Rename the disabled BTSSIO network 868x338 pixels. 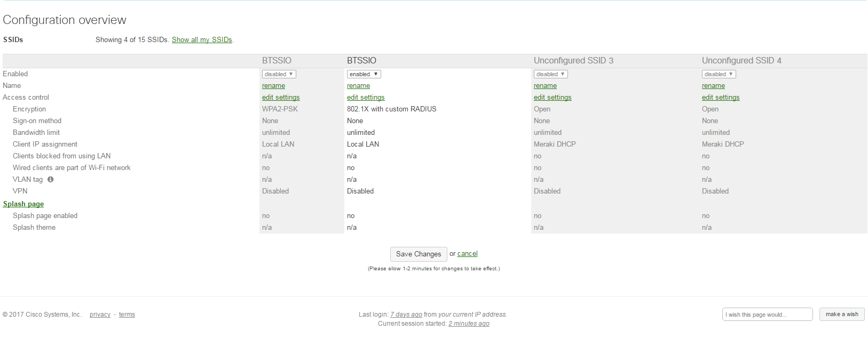tap(273, 86)
